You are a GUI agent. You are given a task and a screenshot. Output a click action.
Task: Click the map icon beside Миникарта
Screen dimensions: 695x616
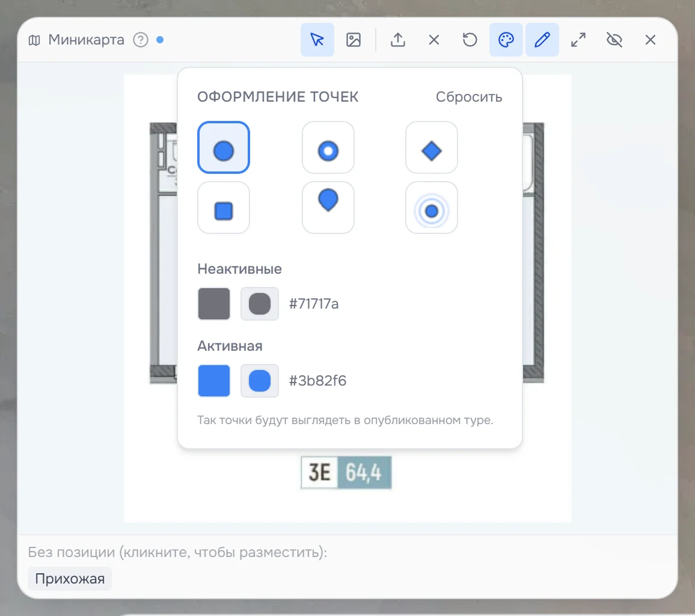pos(34,40)
